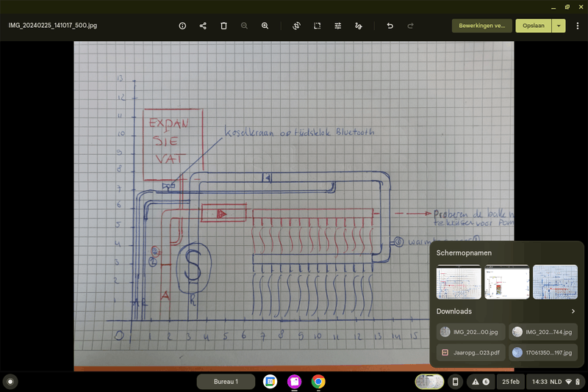Viewport: 588px width, 392px height.
Task: Open crop and rotate tool
Action: (x=296, y=26)
